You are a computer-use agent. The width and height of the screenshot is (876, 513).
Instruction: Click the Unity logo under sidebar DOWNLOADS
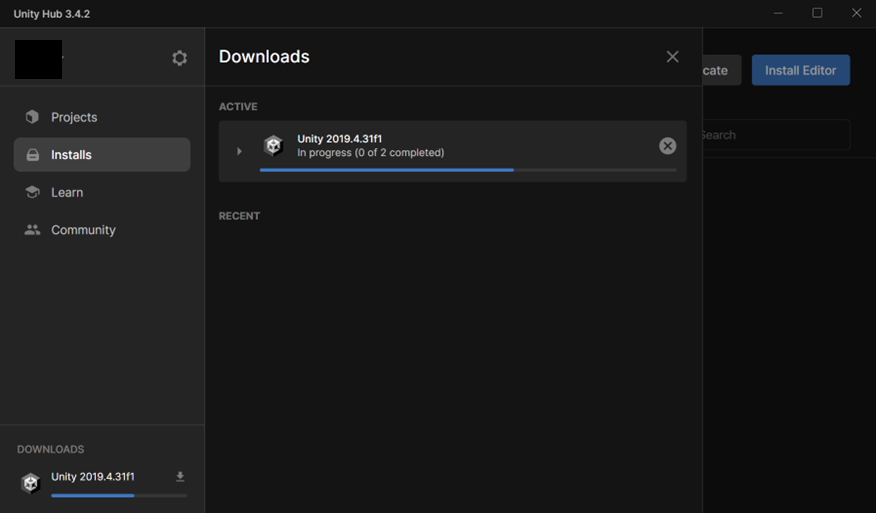click(x=31, y=483)
